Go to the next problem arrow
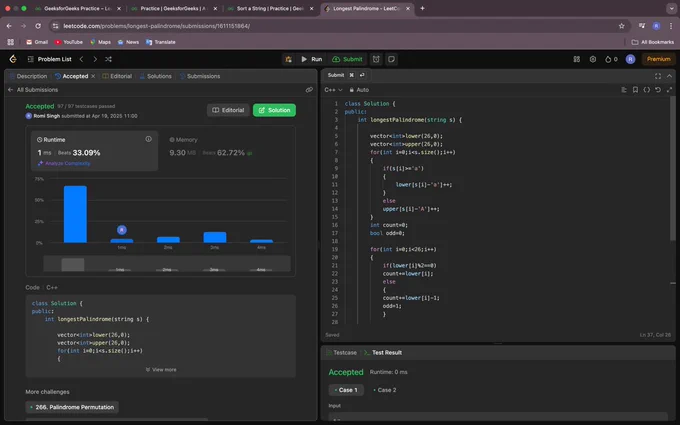 tap(95, 59)
